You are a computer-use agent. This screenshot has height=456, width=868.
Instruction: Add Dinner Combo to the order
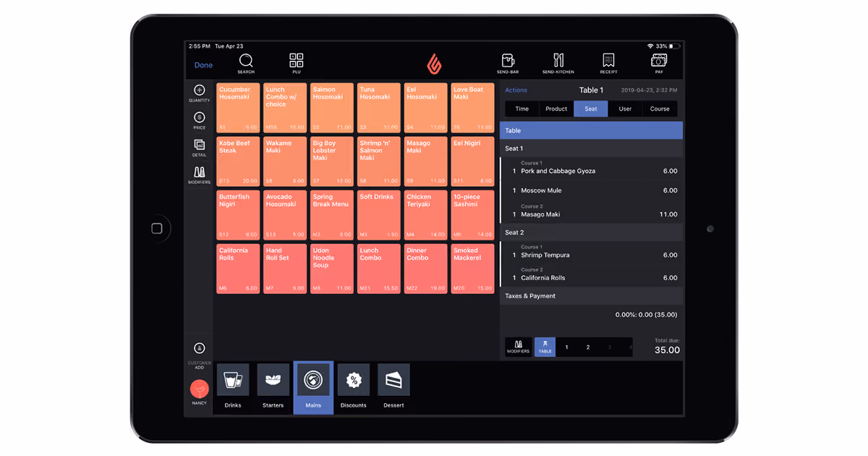coord(426,269)
